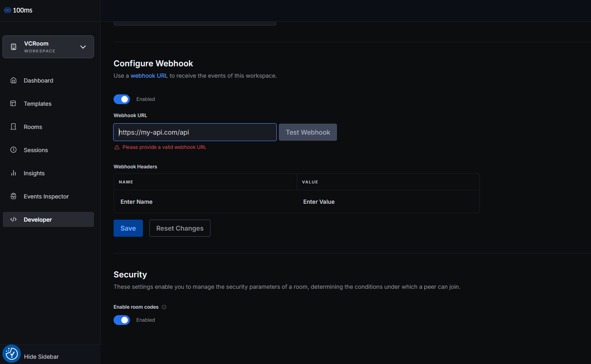Click the Templates layout icon
Screen dimensions: 591x364
point(13,104)
